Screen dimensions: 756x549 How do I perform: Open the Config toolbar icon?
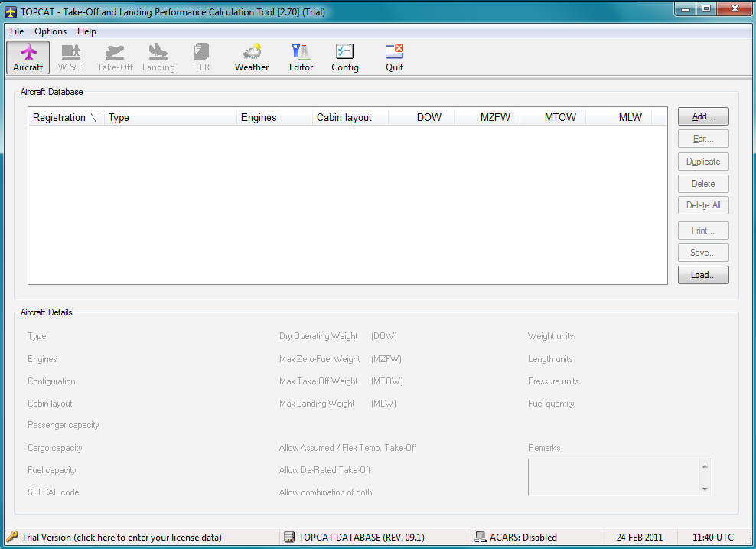(345, 57)
